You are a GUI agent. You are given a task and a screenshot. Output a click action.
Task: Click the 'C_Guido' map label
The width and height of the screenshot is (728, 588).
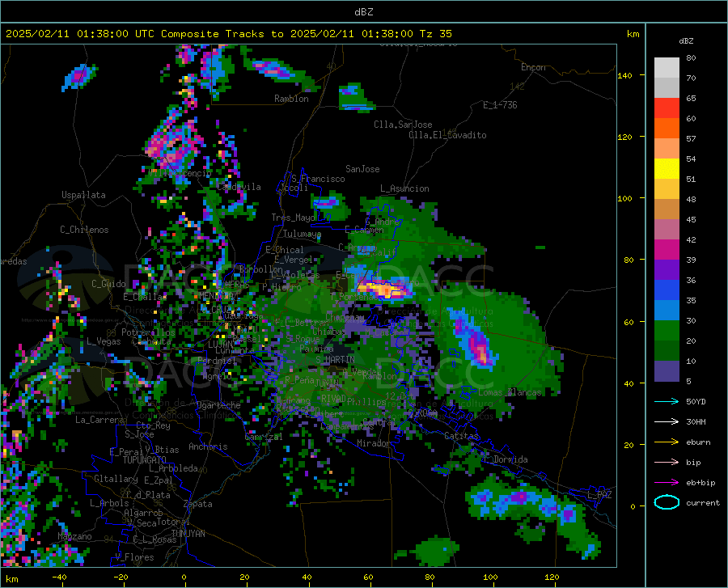[108, 284]
